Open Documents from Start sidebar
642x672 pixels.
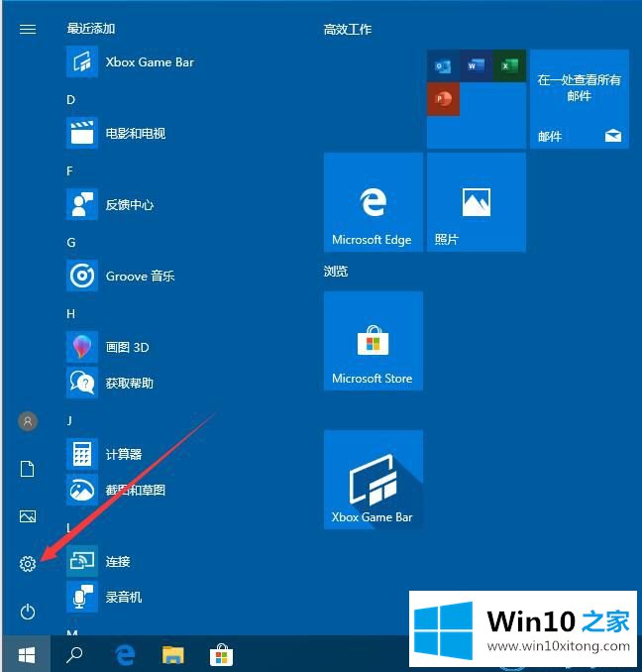click(x=28, y=469)
